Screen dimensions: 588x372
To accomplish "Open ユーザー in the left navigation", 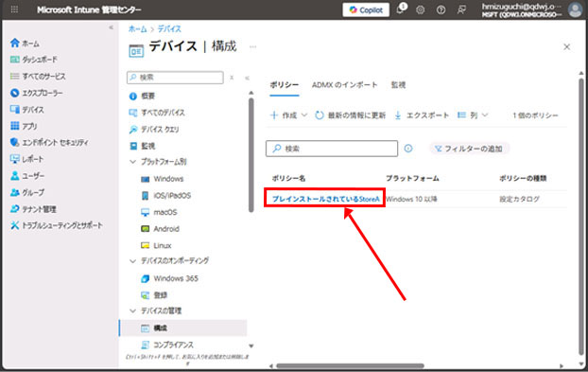I will 27,176.
